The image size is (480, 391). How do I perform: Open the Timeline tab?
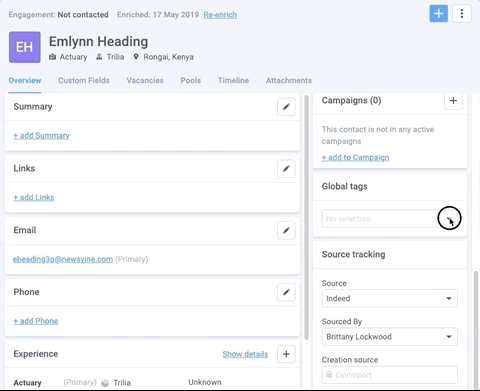233,80
